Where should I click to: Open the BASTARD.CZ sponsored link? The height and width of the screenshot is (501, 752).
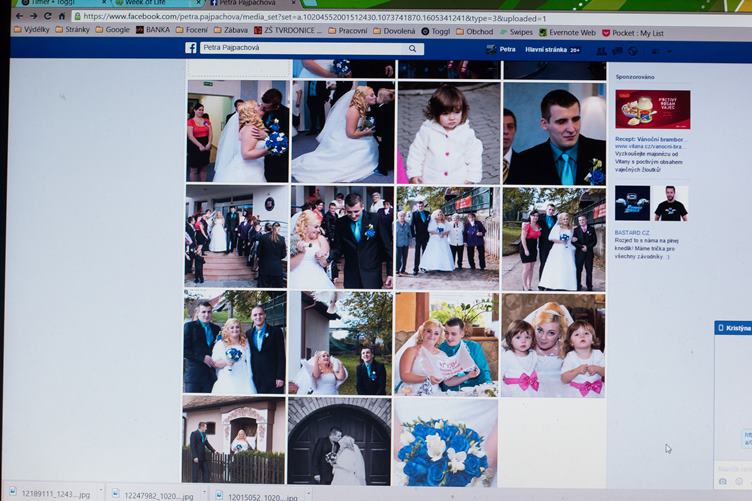(632, 233)
